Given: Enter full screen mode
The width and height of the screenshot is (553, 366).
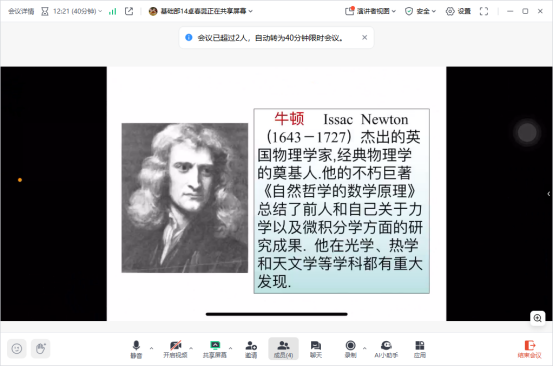Looking at the screenshot, I should pyautogui.click(x=484, y=11).
